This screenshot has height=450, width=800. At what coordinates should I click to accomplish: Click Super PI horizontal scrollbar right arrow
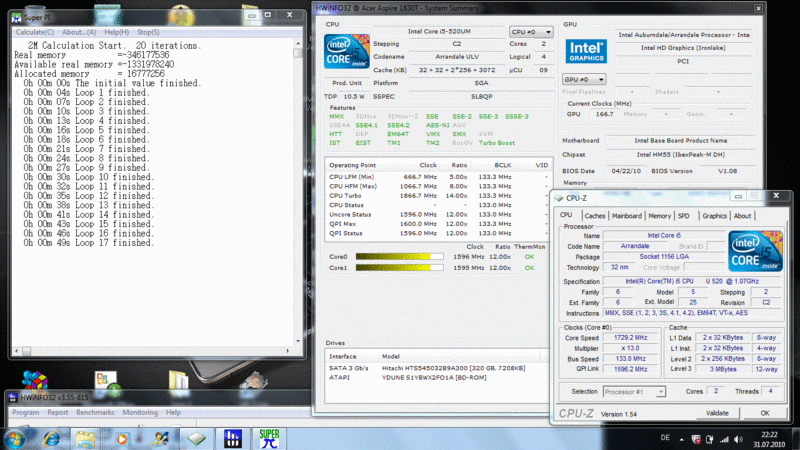288,351
